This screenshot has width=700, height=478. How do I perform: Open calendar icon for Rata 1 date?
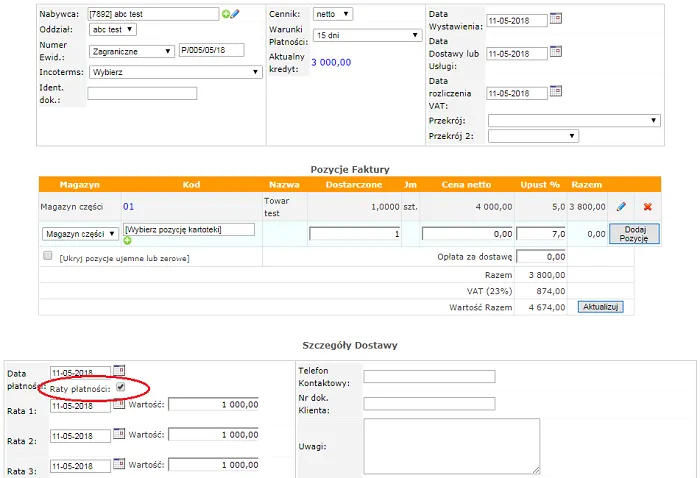pos(119,405)
